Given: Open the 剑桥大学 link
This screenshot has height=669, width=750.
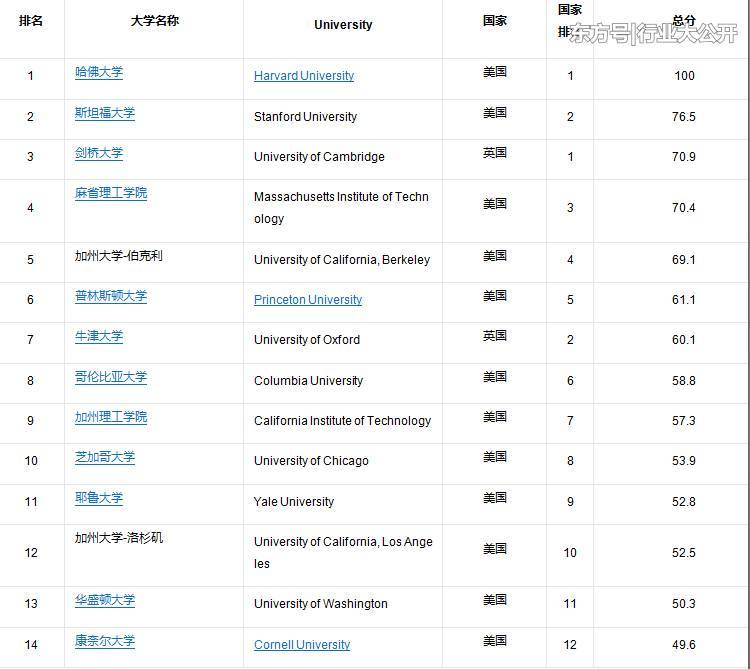Looking at the screenshot, I should click(99, 153).
